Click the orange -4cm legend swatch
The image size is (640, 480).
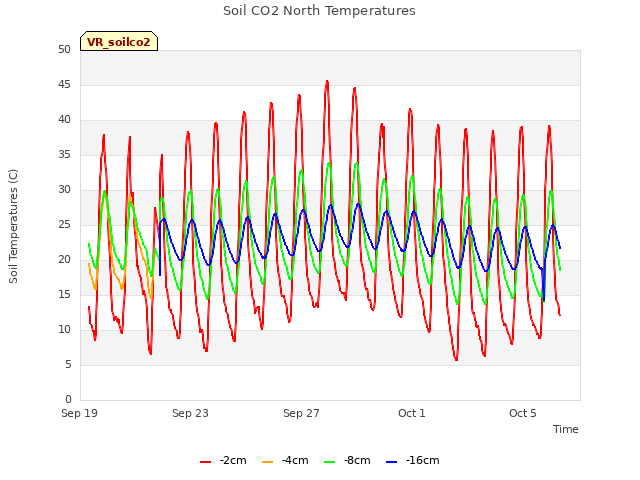point(267,462)
